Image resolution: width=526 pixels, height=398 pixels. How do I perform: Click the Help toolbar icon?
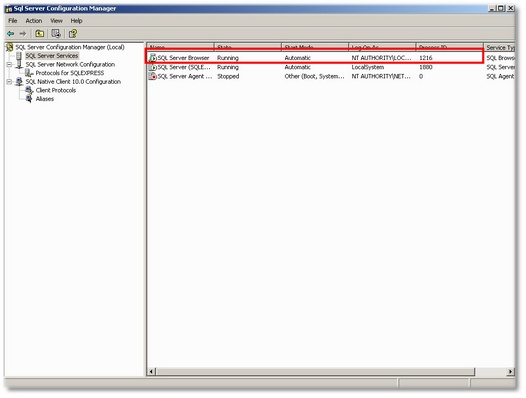click(72, 34)
